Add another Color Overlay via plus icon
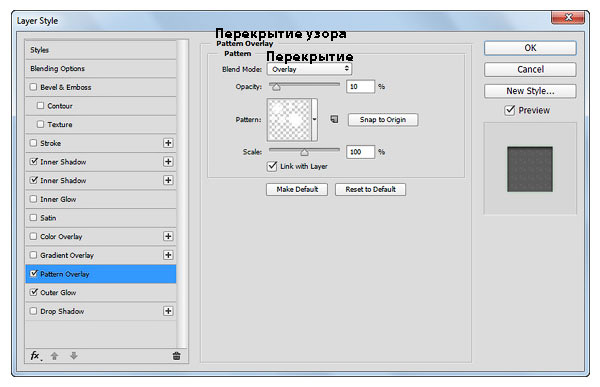This screenshot has height=387, width=600. [168, 236]
